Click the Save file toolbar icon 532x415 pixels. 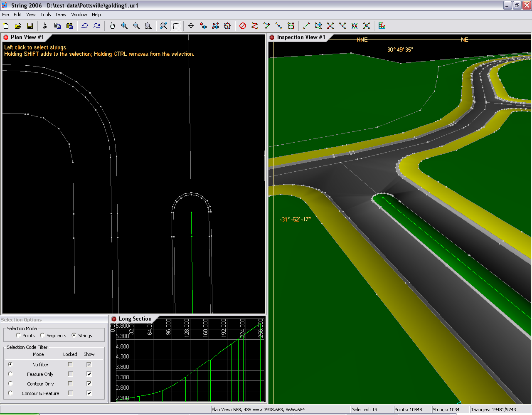tap(30, 26)
